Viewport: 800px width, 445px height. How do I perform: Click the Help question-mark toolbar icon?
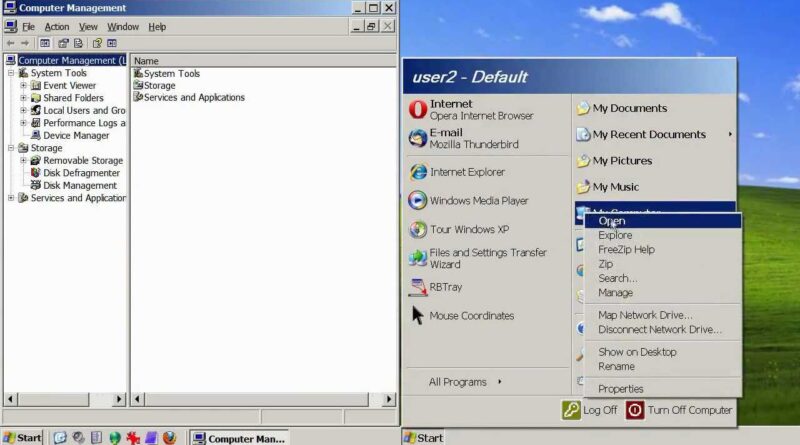(x=97, y=43)
